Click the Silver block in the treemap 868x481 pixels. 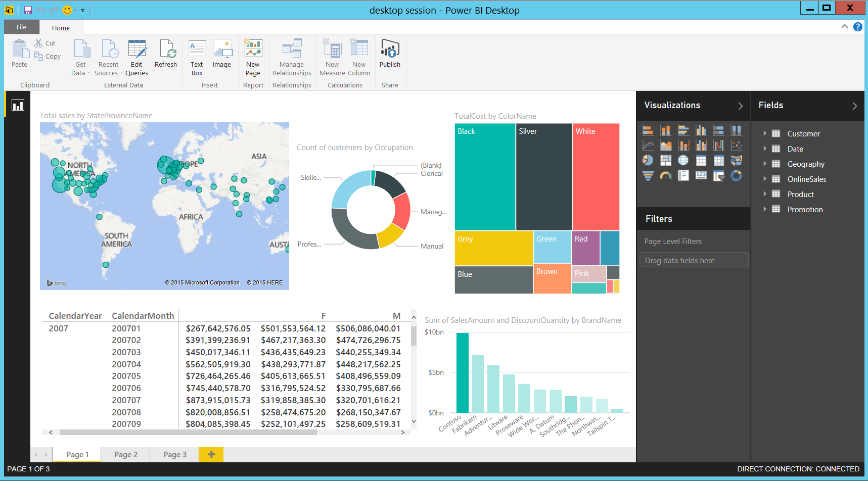click(544, 177)
